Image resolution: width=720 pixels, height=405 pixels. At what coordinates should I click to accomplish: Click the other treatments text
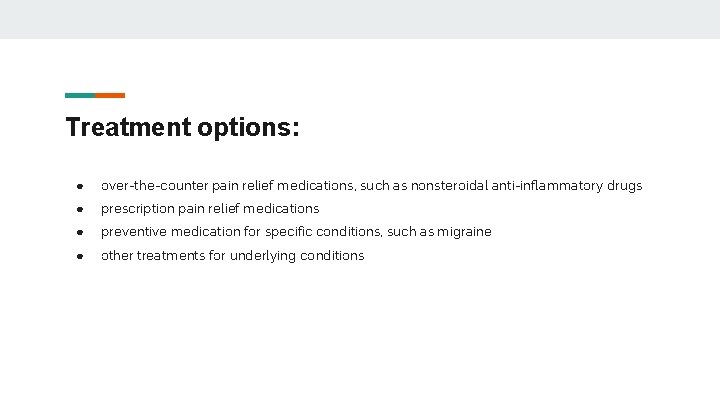tap(153, 255)
